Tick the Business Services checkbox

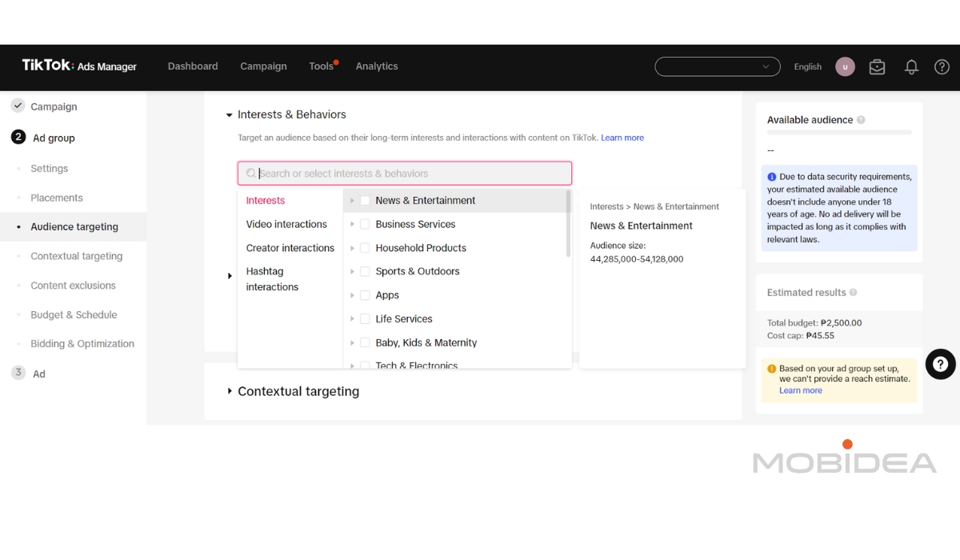pyautogui.click(x=365, y=225)
